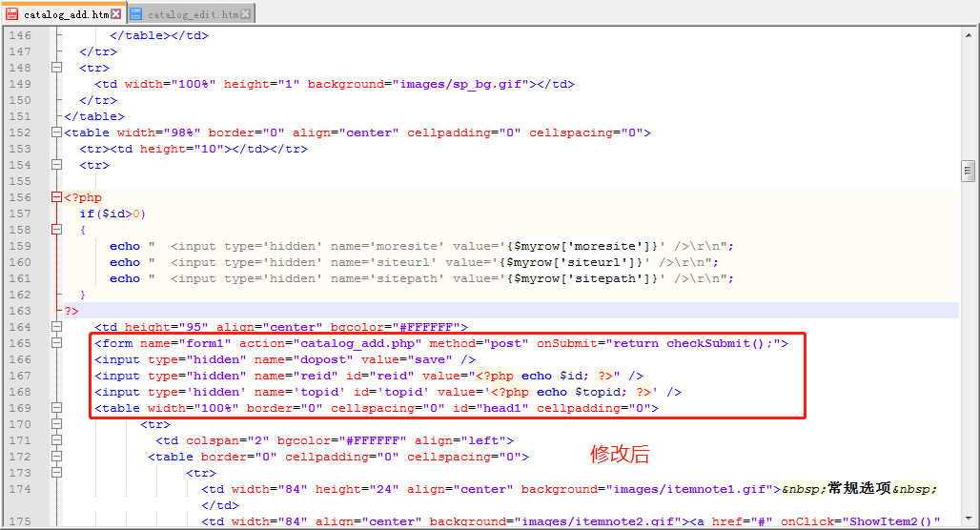Click the vertical scrollbar up arrow
The width and height of the screenshot is (980, 530).
[969, 34]
